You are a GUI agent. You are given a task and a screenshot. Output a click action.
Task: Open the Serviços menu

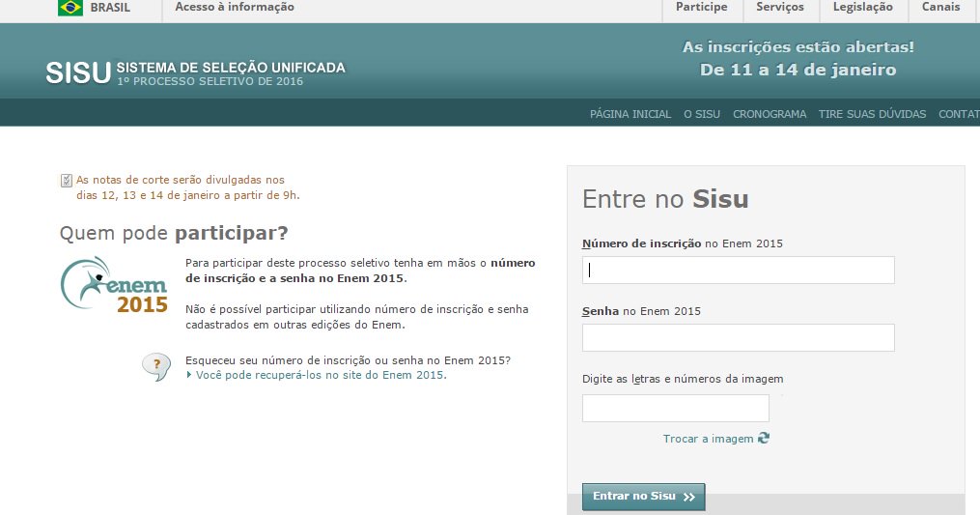(x=780, y=7)
